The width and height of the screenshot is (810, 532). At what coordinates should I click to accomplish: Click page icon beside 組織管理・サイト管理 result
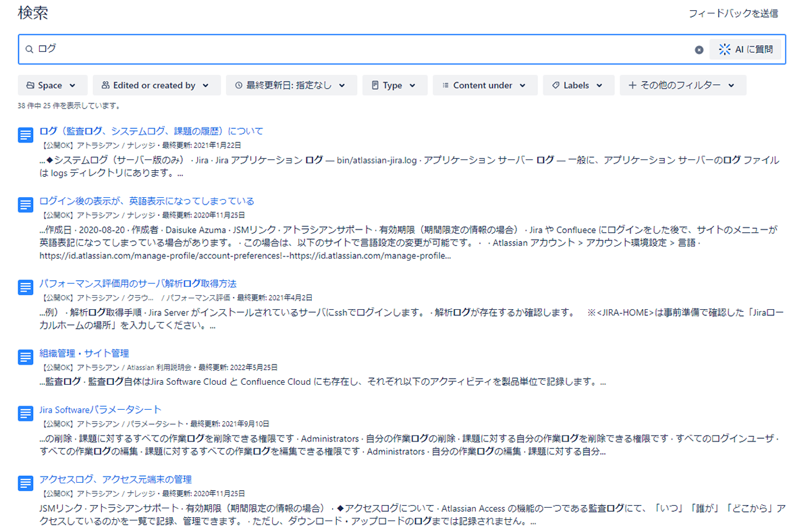click(x=25, y=357)
